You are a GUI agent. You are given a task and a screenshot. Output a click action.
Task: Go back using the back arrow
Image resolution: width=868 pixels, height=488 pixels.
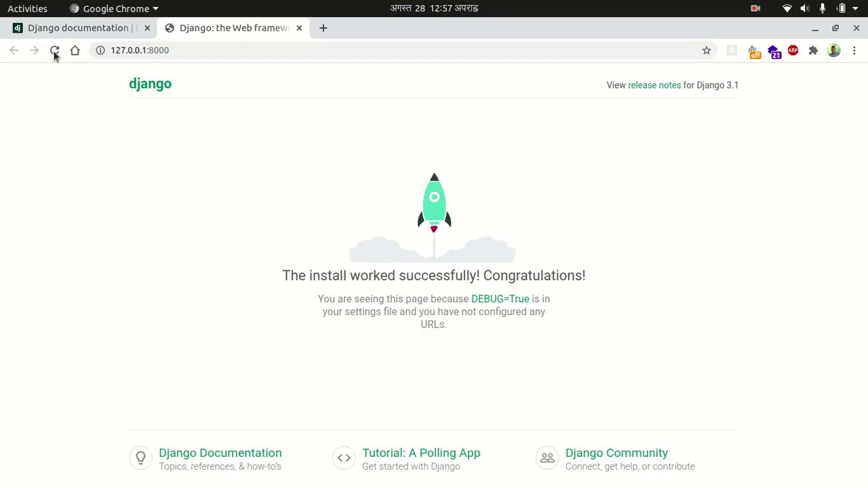pyautogui.click(x=14, y=50)
